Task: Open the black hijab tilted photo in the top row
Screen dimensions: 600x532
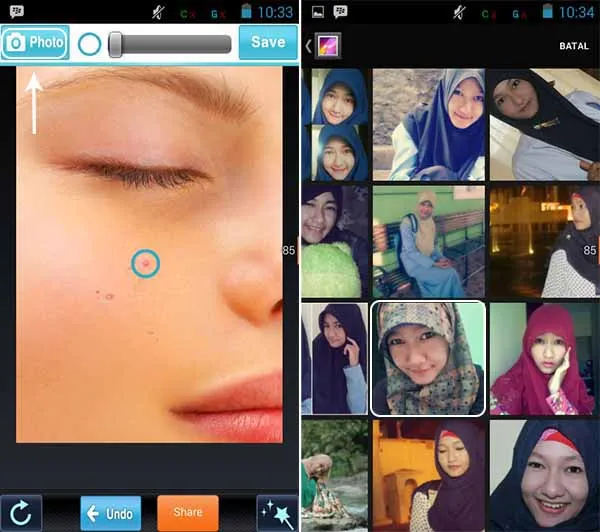Action: point(545,124)
